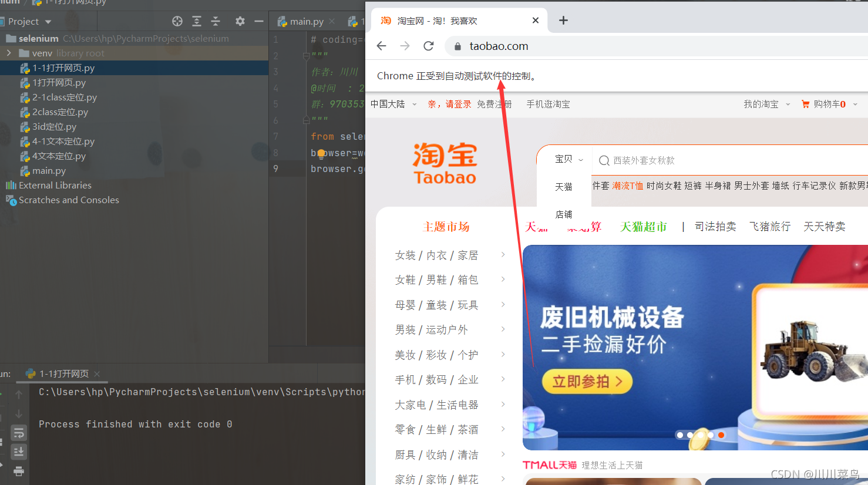
Task: Select main.py in the project tree
Action: (x=49, y=171)
